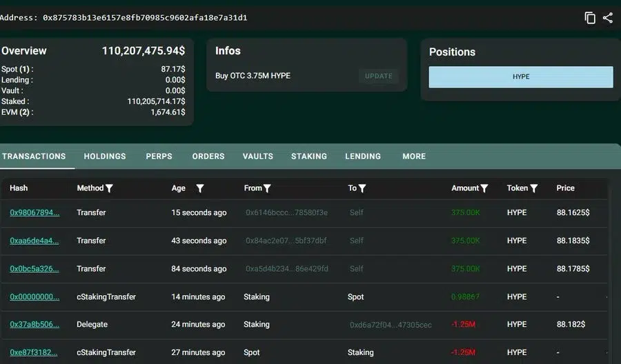Select the HYPE position button
The image size is (621, 364).
(521, 77)
